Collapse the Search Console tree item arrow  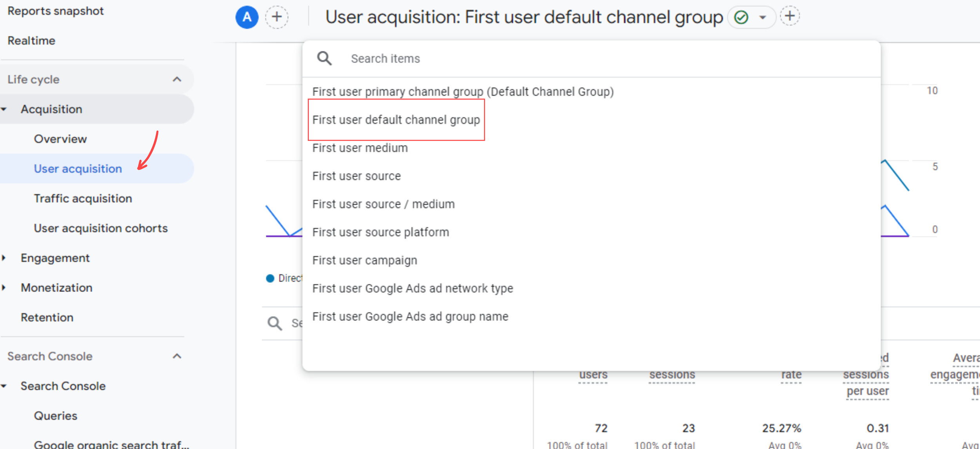4,386
